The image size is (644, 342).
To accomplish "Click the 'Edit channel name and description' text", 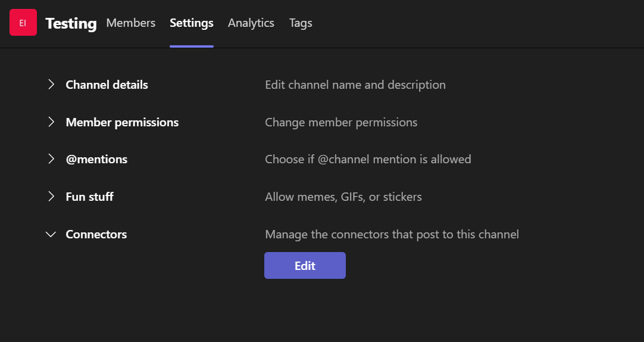I will click(355, 85).
